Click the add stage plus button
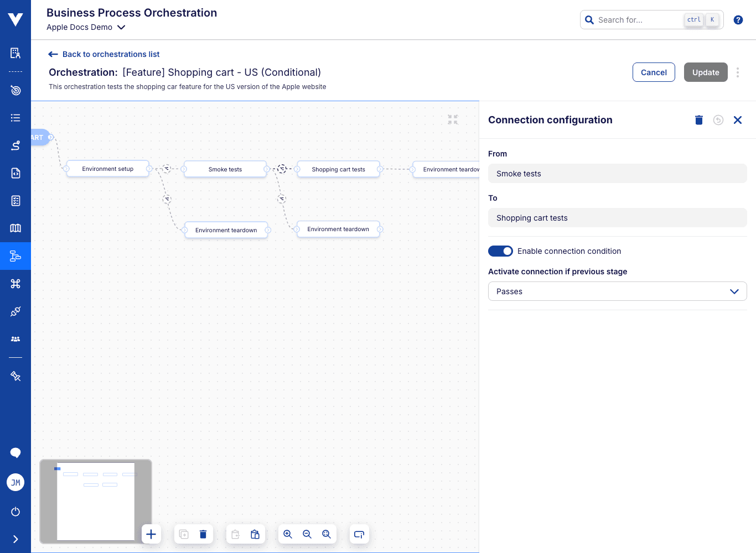Viewport: 756px width, 553px height. pyautogui.click(x=151, y=534)
